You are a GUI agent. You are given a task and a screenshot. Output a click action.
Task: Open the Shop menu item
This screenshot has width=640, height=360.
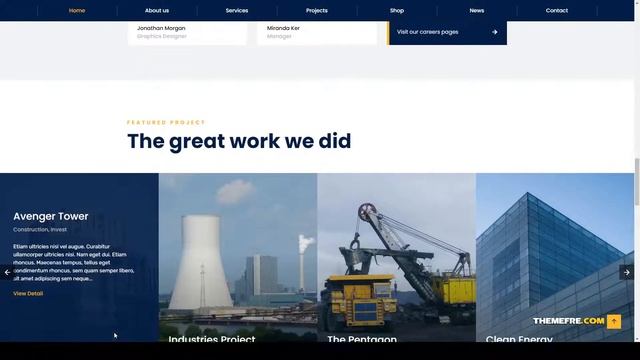[x=397, y=11]
